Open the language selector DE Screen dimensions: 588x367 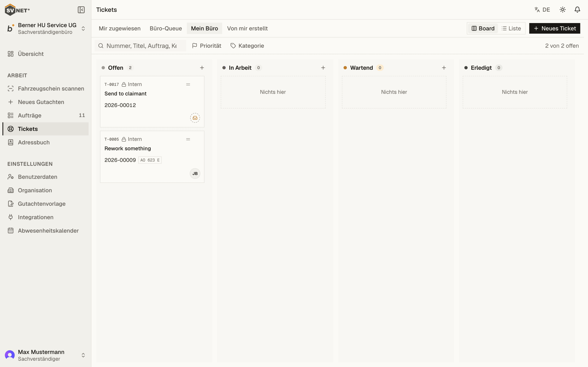point(542,10)
